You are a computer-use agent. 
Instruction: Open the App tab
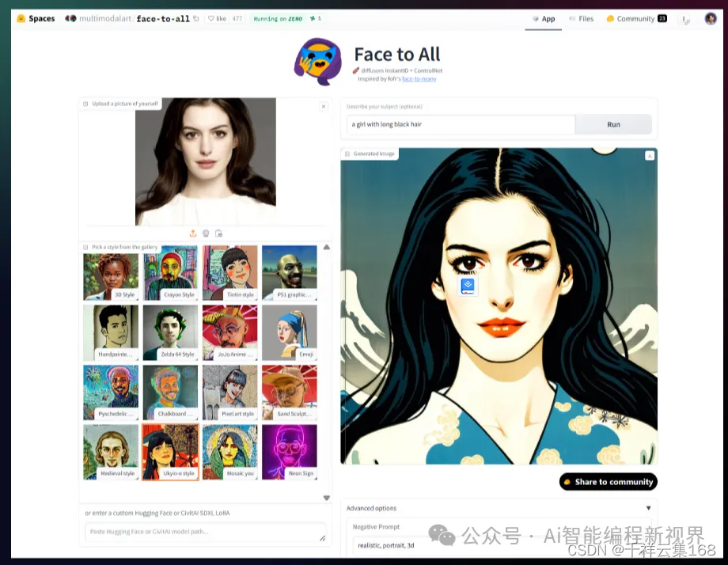pyautogui.click(x=543, y=18)
